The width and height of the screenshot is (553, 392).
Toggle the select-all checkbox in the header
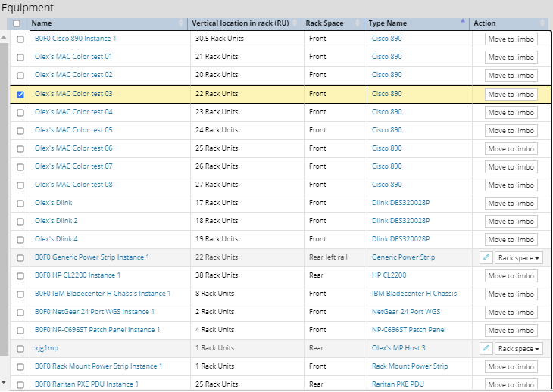pyautogui.click(x=17, y=23)
